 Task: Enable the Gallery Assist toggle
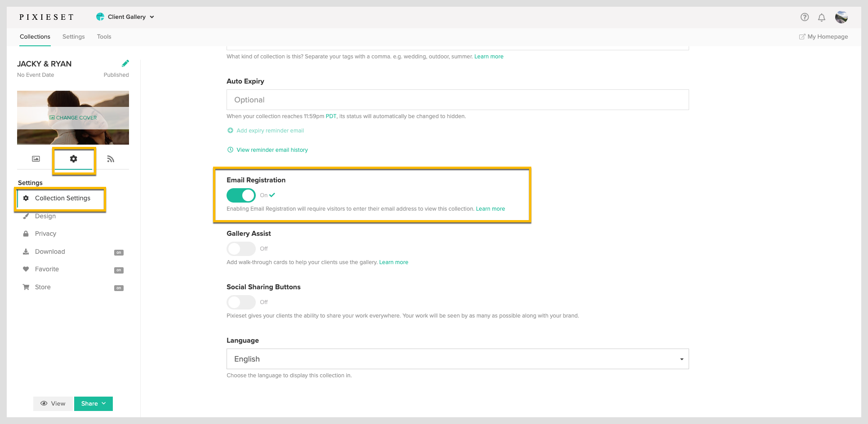pyautogui.click(x=241, y=249)
